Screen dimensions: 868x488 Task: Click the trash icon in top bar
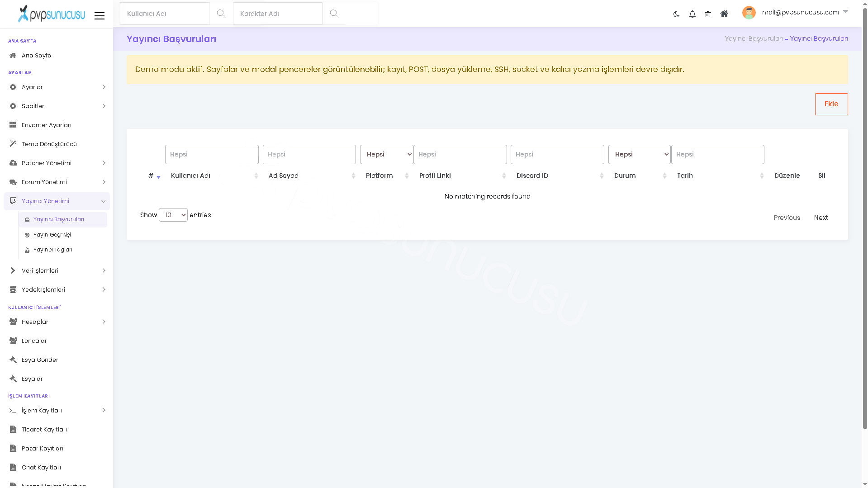708,14
